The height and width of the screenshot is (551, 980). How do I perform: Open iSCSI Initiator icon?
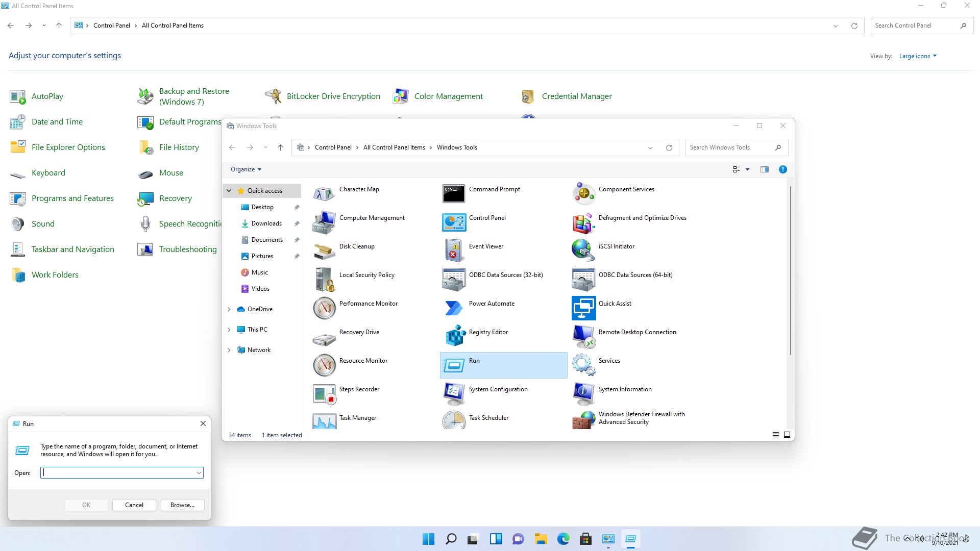tap(583, 251)
